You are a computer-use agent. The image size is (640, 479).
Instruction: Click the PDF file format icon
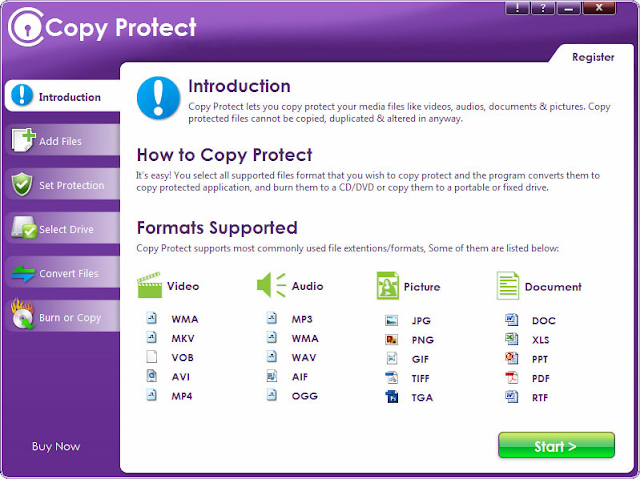(512, 377)
